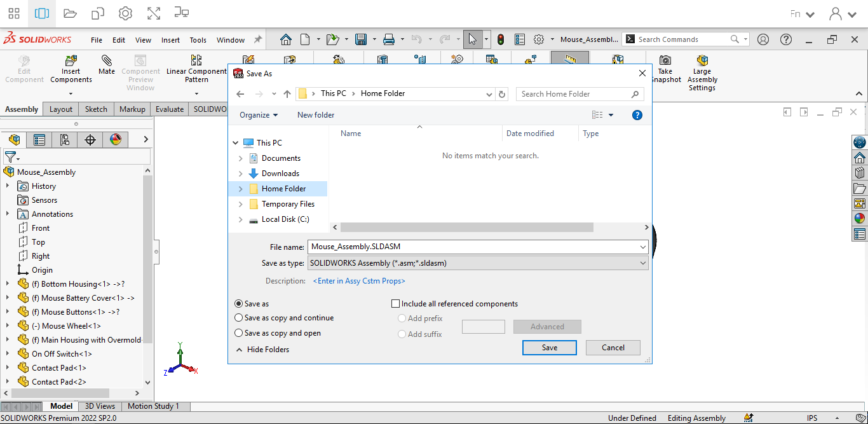This screenshot has width=868, height=424.
Task: Enable the Add suffix option
Action: 402,334
